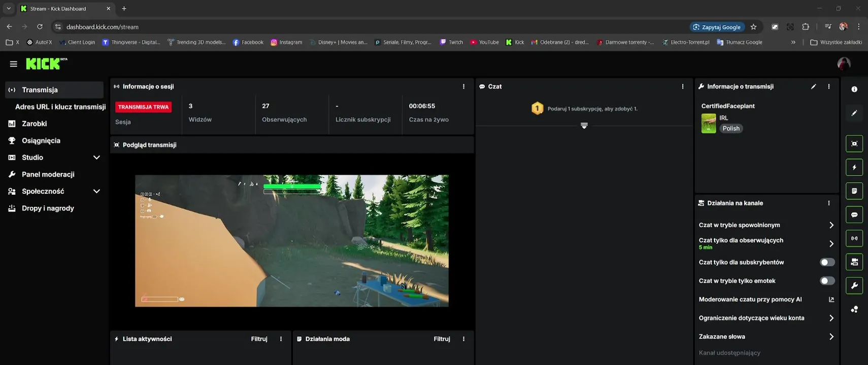
Task: Open Chrome three-dot main menu
Action: (858, 27)
